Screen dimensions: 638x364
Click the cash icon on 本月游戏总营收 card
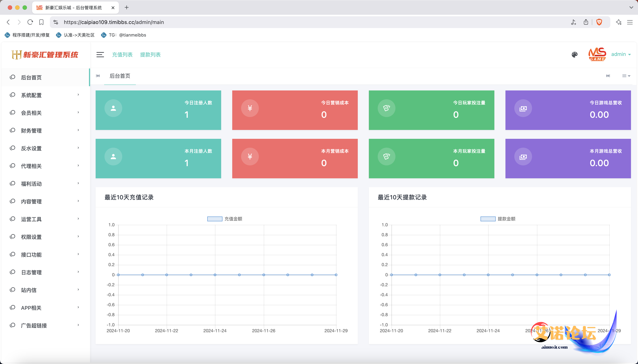coord(523,157)
